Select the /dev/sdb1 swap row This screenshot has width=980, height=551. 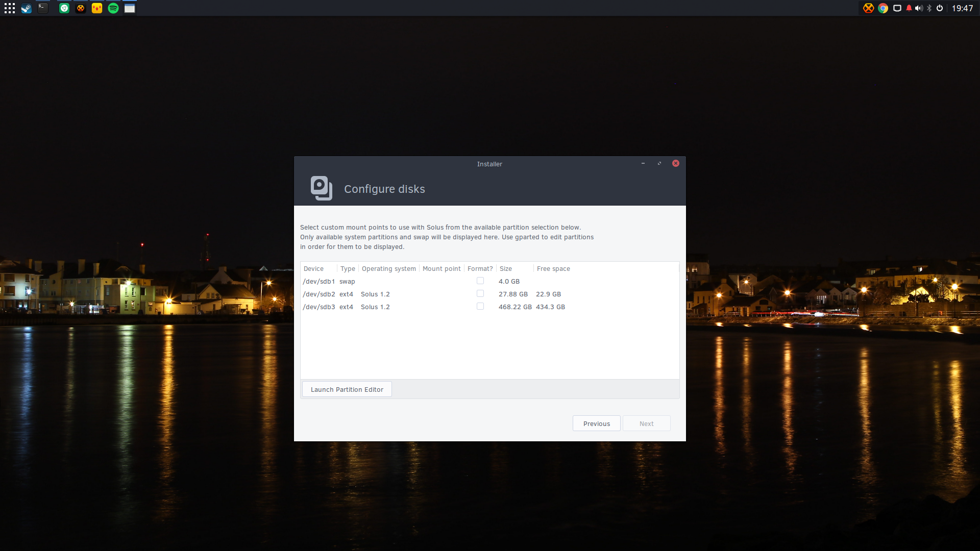click(x=490, y=281)
